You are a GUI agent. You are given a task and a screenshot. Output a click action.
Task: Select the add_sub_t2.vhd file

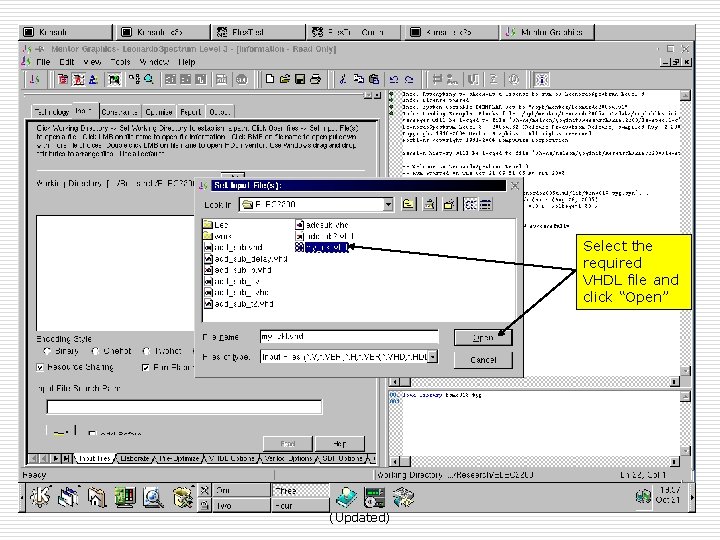(239, 304)
